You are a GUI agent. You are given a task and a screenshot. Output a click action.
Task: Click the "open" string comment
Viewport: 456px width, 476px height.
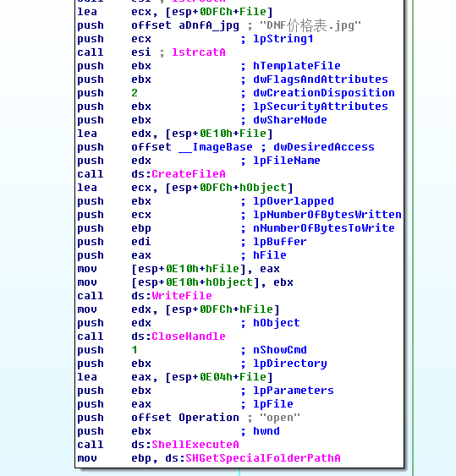point(280,418)
